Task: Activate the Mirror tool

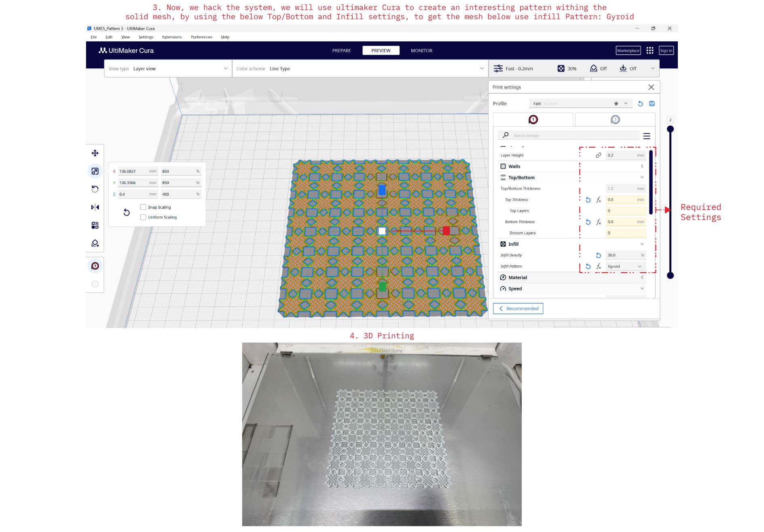Action: [x=95, y=207]
